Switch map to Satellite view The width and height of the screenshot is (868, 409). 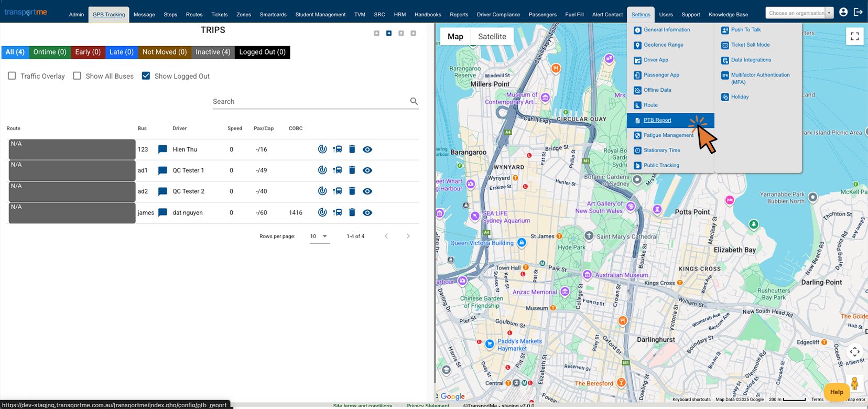pos(492,36)
